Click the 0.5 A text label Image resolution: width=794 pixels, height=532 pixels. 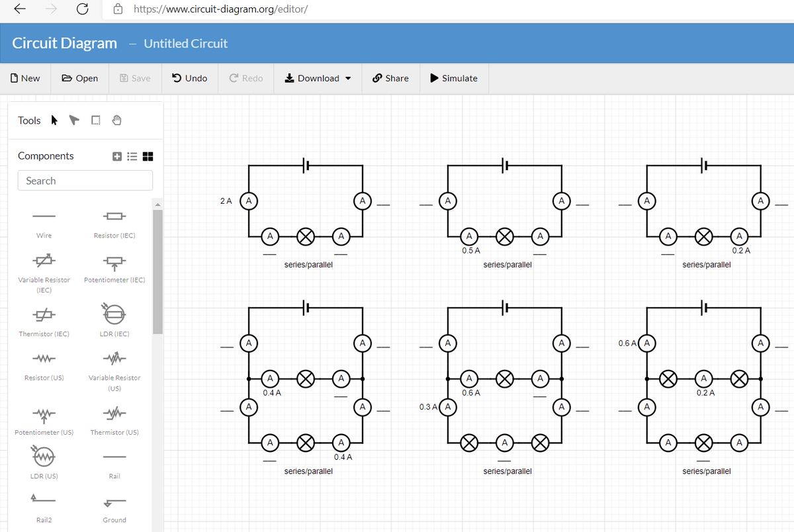pyautogui.click(x=471, y=251)
